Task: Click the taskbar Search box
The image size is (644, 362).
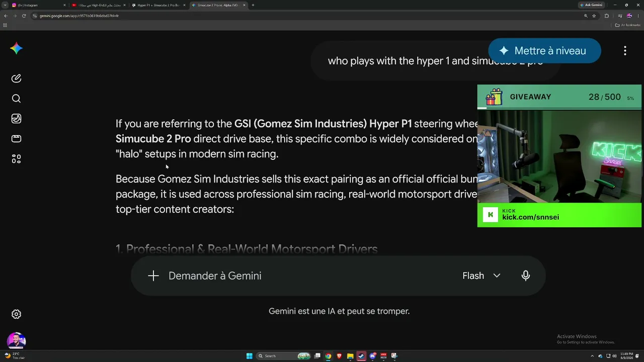Action: pos(284,356)
